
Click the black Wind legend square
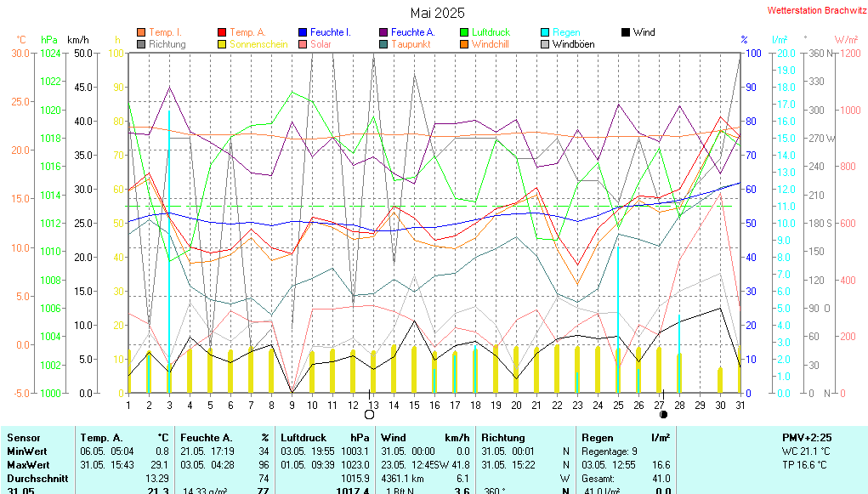click(626, 32)
